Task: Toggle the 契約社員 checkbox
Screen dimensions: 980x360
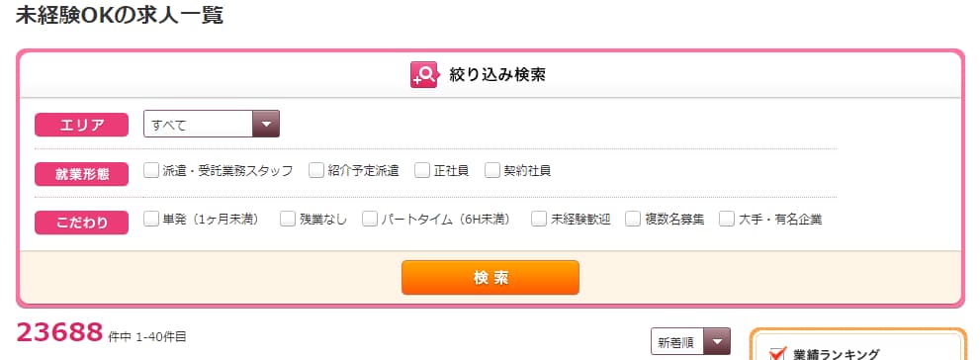Action: [x=492, y=170]
